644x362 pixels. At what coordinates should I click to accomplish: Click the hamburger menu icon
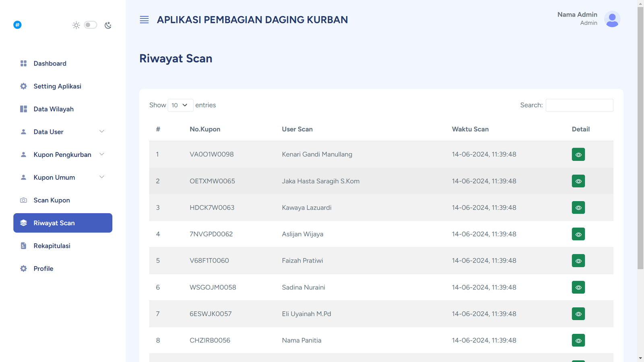[x=144, y=20]
